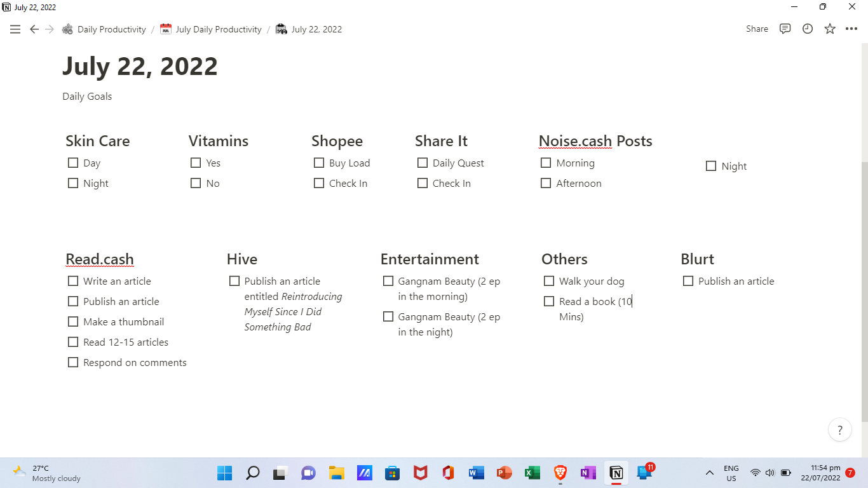Image resolution: width=868 pixels, height=488 pixels.
Task: Tick the Check In box under Share It
Action: click(423, 183)
